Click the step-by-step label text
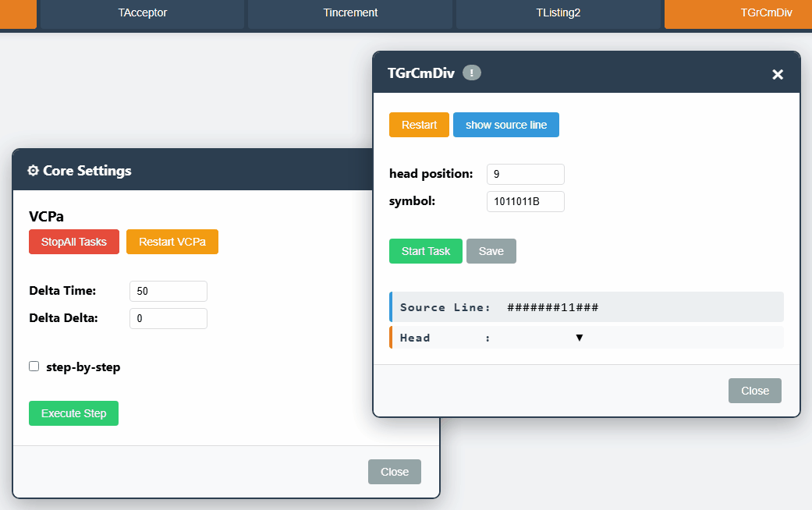Image resolution: width=812 pixels, height=510 pixels. (83, 367)
